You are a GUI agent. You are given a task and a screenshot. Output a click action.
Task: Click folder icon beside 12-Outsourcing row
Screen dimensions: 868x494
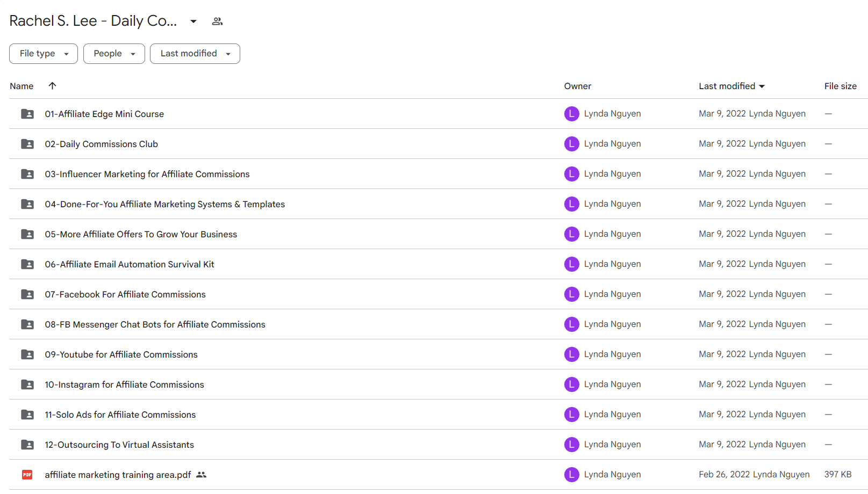coord(27,445)
